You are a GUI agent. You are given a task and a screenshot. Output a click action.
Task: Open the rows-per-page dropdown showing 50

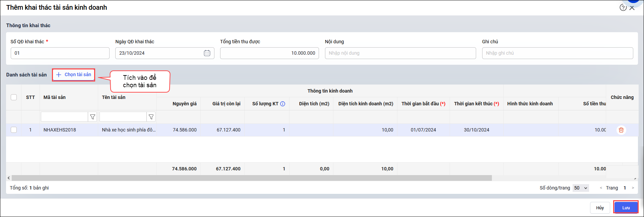pos(581,188)
